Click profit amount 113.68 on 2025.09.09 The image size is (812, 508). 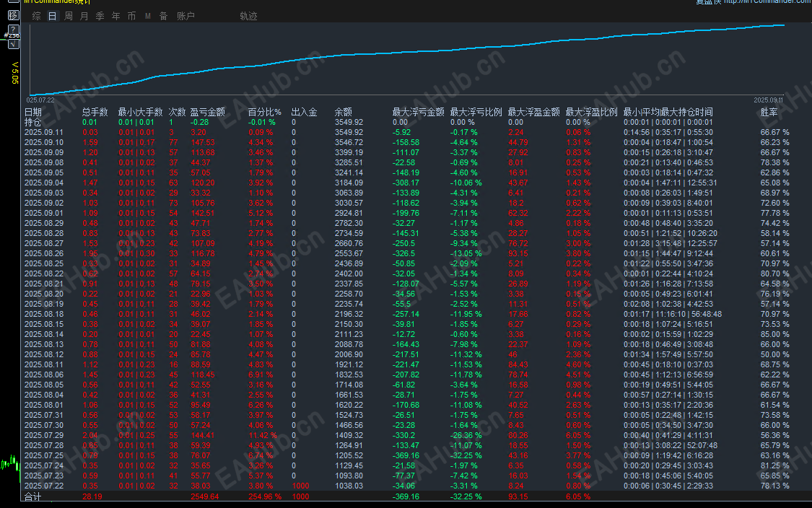click(x=203, y=153)
